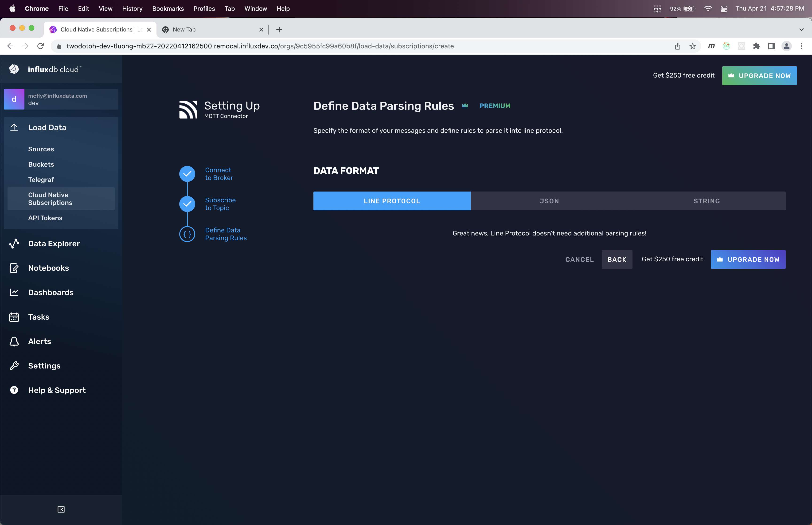Select the STRING data format
812x525 pixels.
click(x=707, y=201)
